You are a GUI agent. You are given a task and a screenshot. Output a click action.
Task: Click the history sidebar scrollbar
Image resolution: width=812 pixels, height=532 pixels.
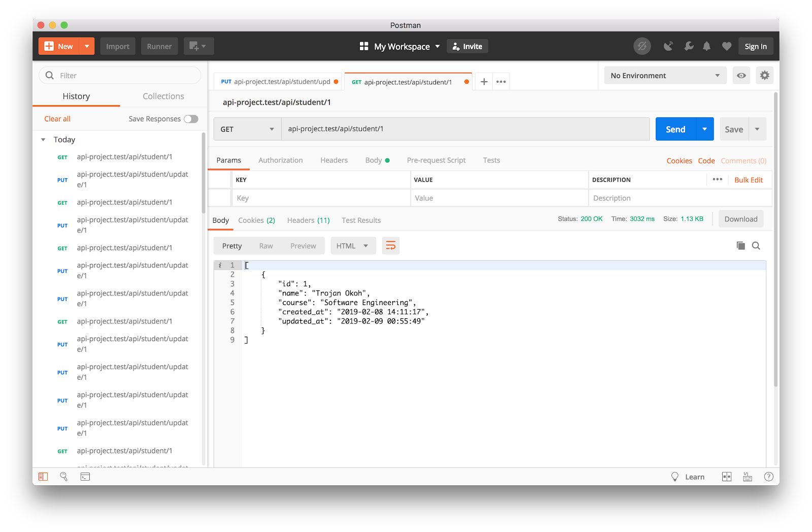pyautogui.click(x=204, y=173)
